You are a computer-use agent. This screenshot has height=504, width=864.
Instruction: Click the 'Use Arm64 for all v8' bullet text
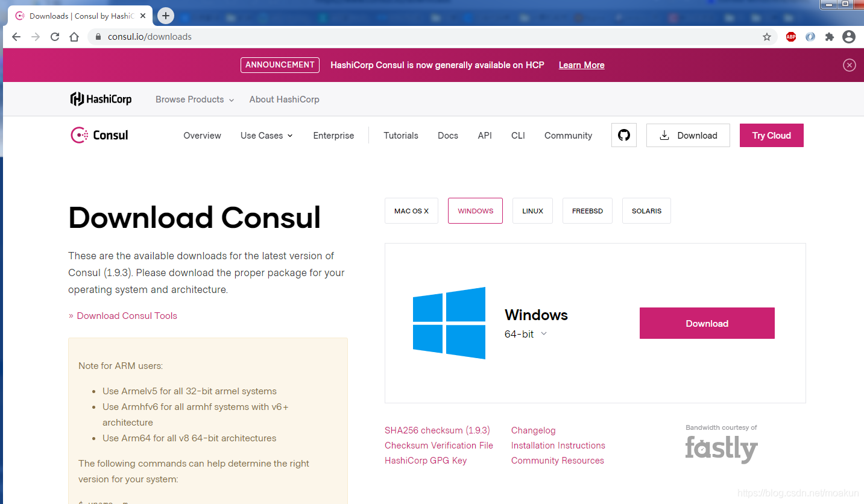[x=189, y=438]
